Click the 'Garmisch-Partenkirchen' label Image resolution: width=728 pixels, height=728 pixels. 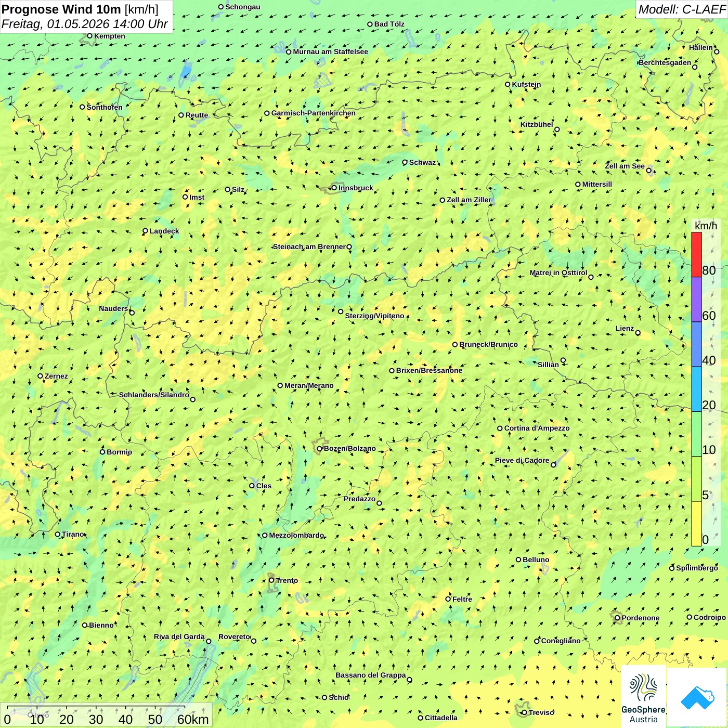pos(314,113)
